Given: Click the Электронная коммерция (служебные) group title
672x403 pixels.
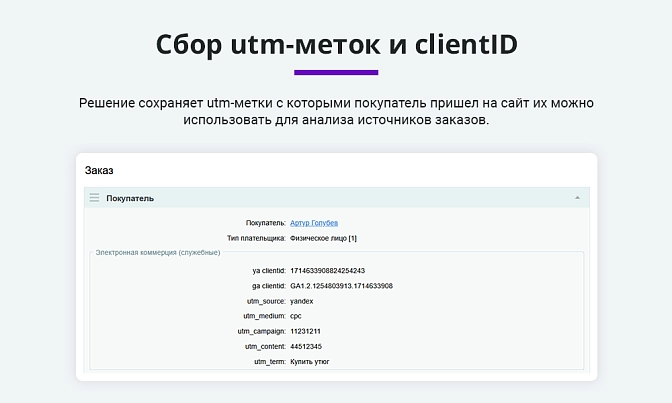Looking at the screenshot, I should (x=158, y=253).
